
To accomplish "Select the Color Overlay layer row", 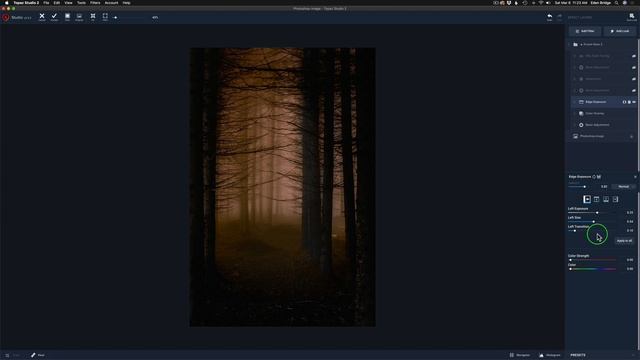I will pyautogui.click(x=604, y=113).
